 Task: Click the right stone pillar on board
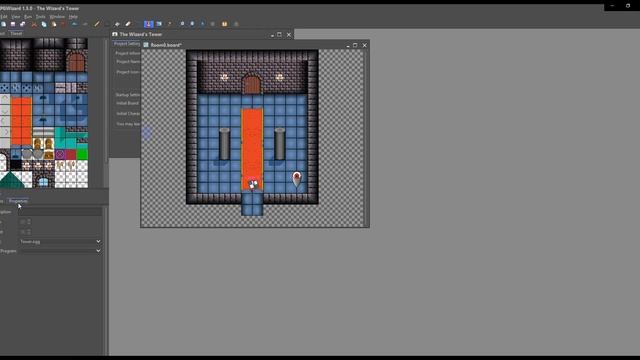280,144
